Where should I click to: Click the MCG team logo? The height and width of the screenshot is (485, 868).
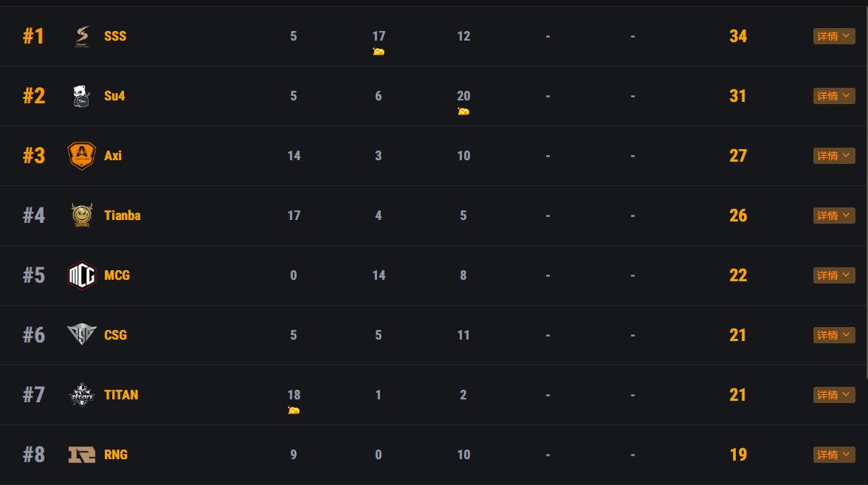tap(82, 275)
